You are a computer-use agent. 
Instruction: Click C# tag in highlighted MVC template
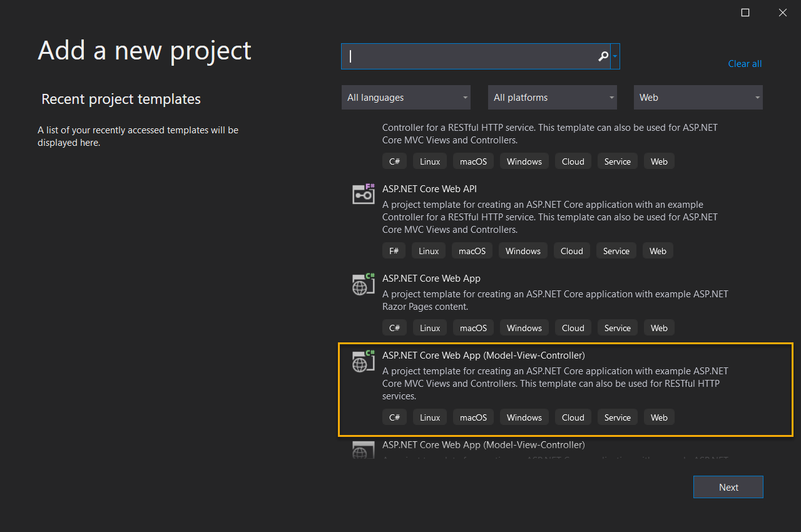click(x=394, y=417)
